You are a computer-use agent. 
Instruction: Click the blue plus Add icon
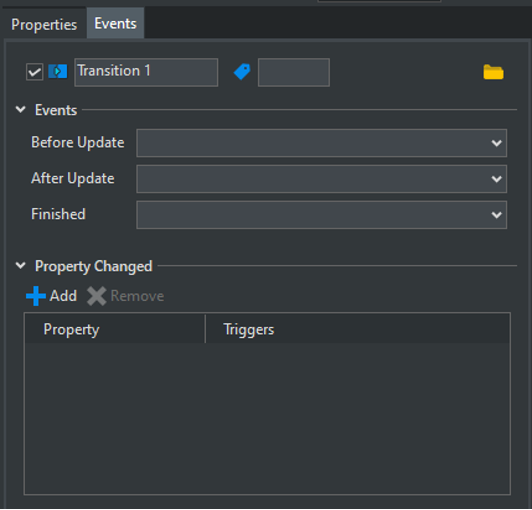coord(36,296)
